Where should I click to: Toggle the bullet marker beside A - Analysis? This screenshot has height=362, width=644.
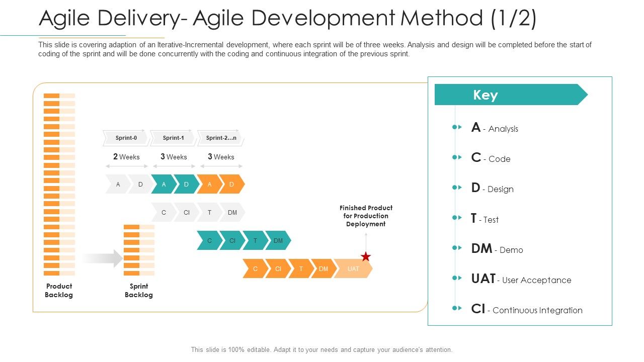point(457,128)
